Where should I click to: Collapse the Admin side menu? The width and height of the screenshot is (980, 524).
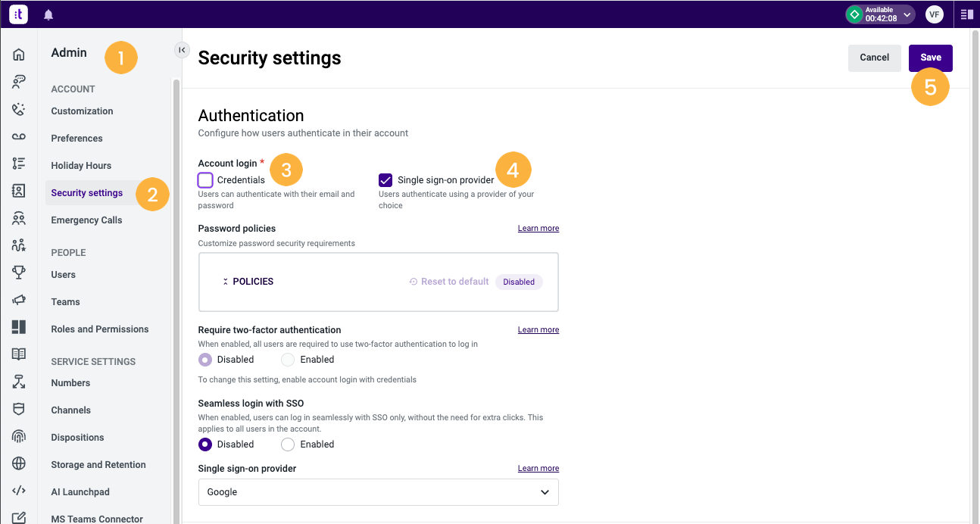[182, 49]
